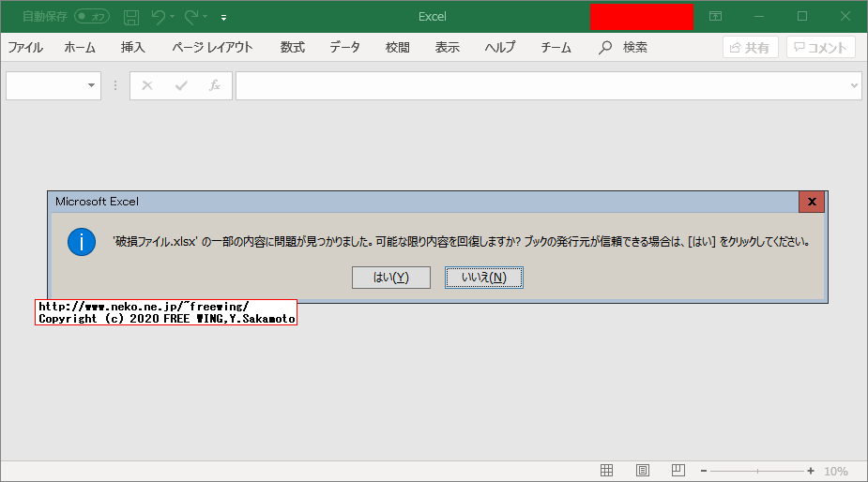868x482 pixels.
Task: Click いいえ(N) to decline recovery
Action: click(484, 278)
